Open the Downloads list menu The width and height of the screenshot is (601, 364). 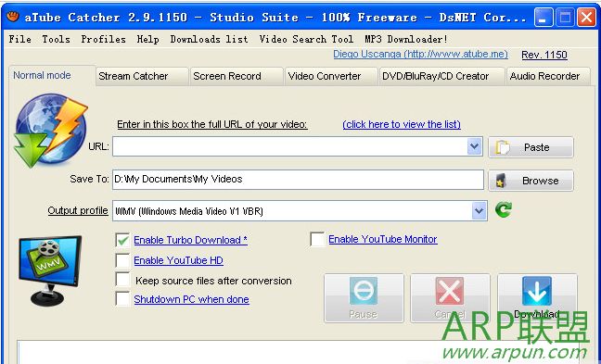(210, 39)
